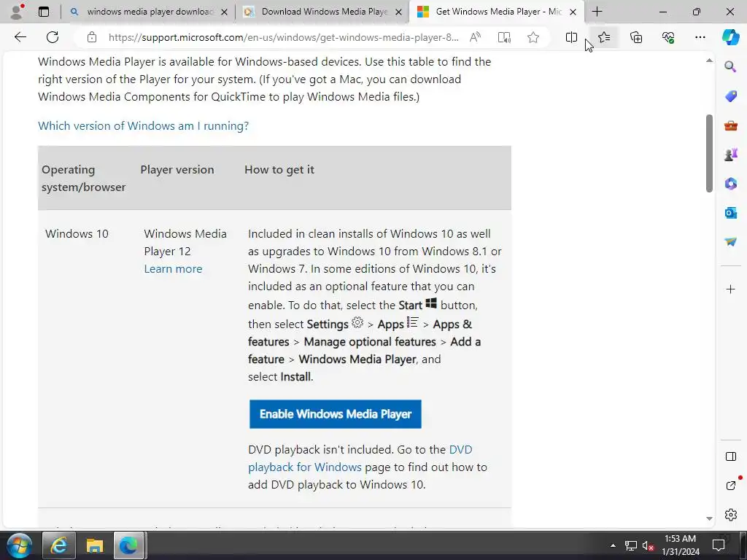Open Drop paper plane in sidebar
The image size is (747, 560).
click(730, 242)
